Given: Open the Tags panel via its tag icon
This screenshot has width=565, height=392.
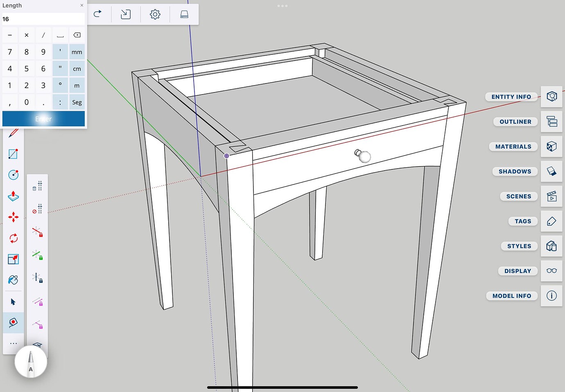Looking at the screenshot, I should 551,221.
